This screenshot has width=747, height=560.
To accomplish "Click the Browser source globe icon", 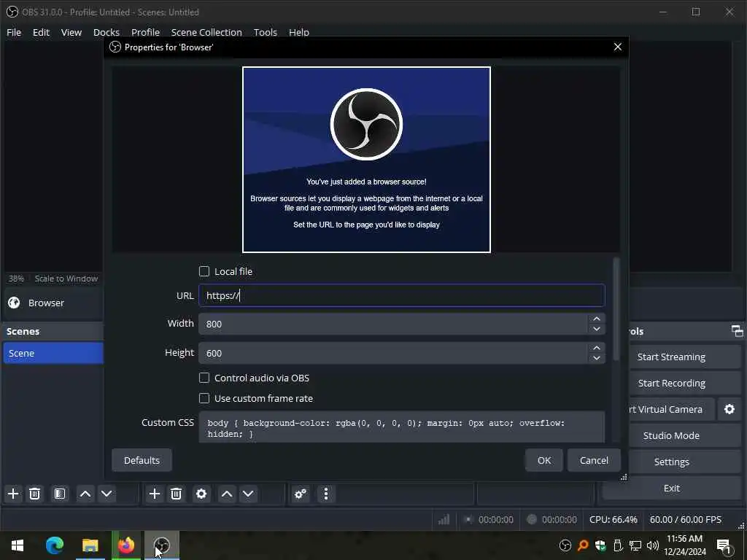I will (x=14, y=303).
